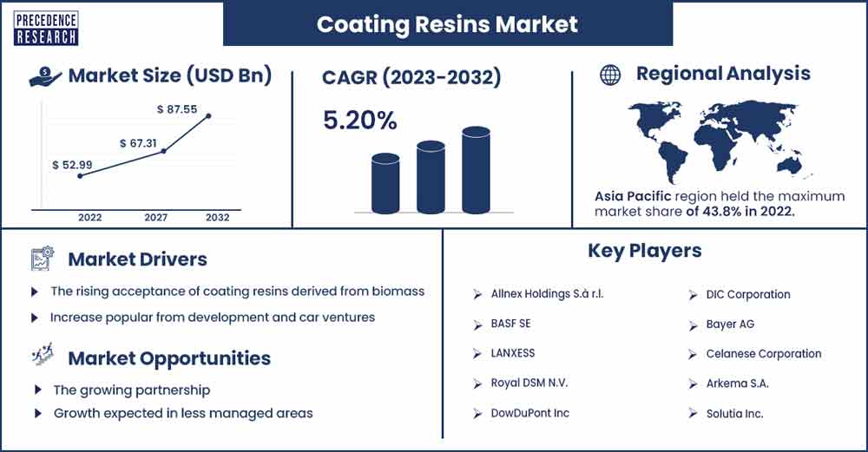The height and width of the screenshot is (452, 868).
Task: Click 'Growth expected in less managed areas'
Action: pos(183,413)
